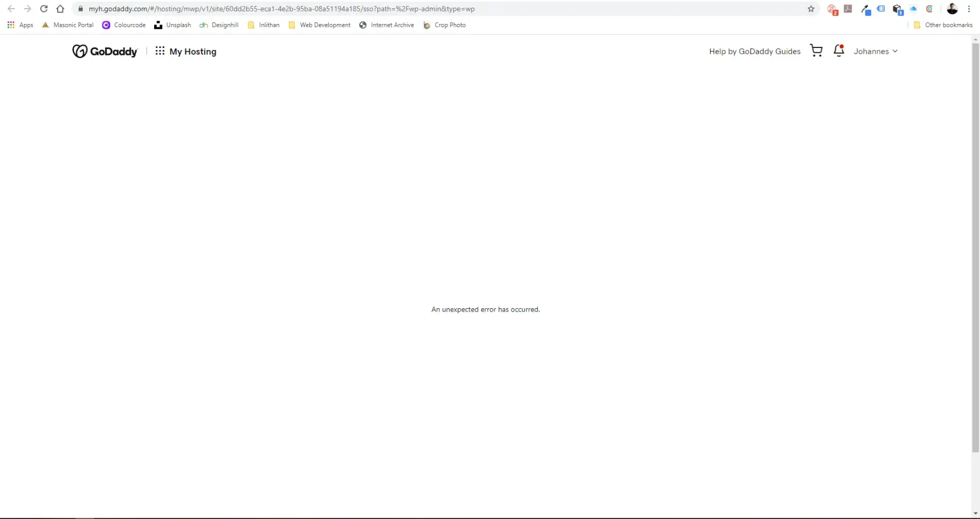This screenshot has height=519, width=980.
Task: Activate the eyedropper color picker extension
Action: tap(865, 9)
